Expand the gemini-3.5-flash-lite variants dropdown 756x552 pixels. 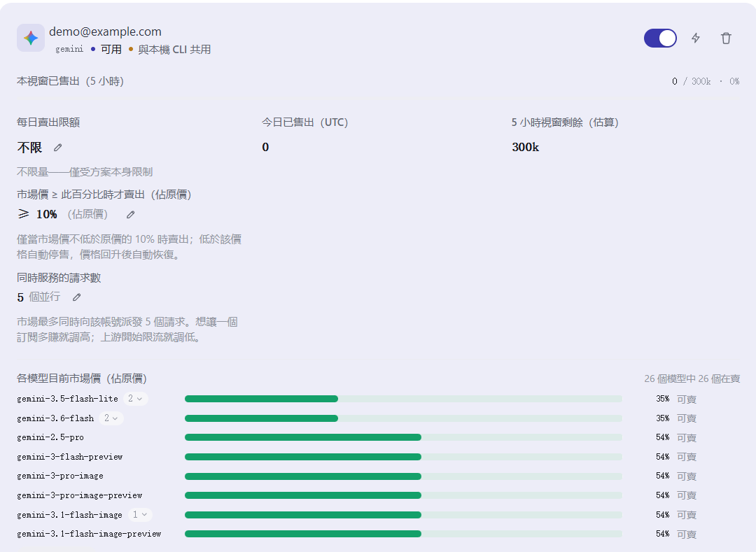click(136, 399)
